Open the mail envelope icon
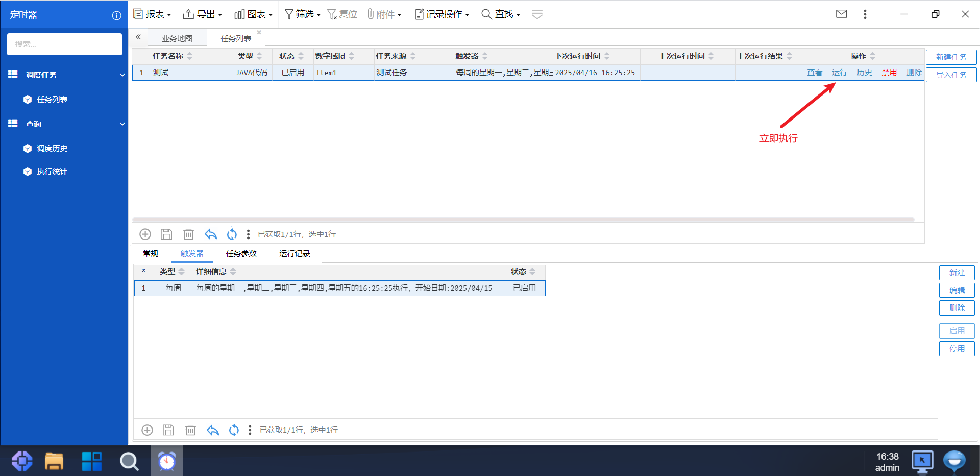The height and width of the screenshot is (476, 980). (842, 14)
